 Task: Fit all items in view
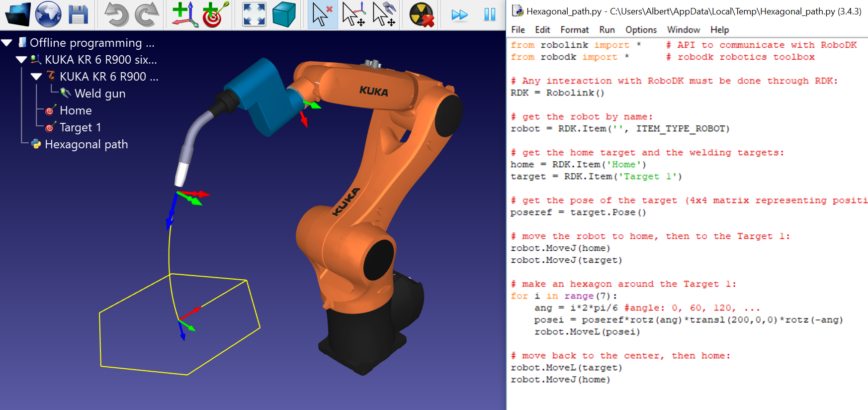click(x=254, y=14)
